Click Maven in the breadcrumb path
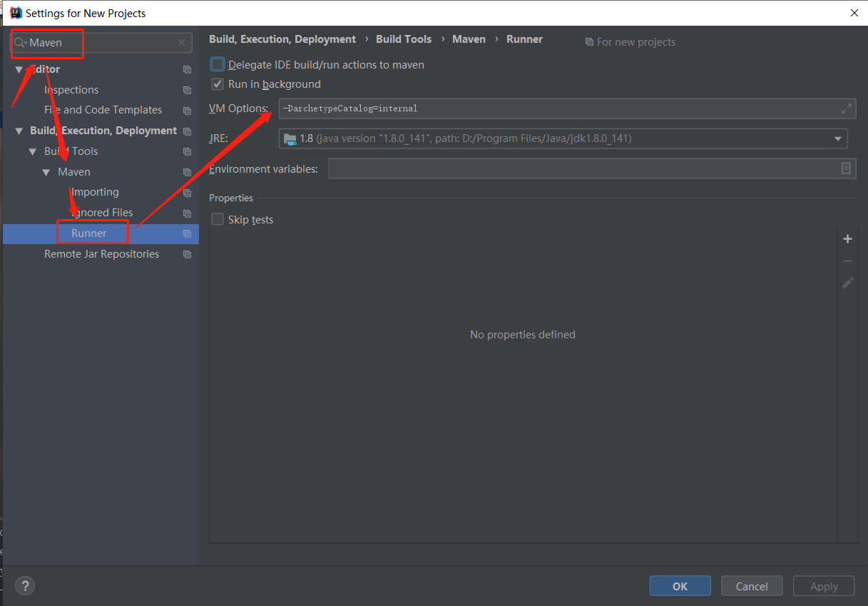This screenshot has width=868, height=606. click(469, 39)
